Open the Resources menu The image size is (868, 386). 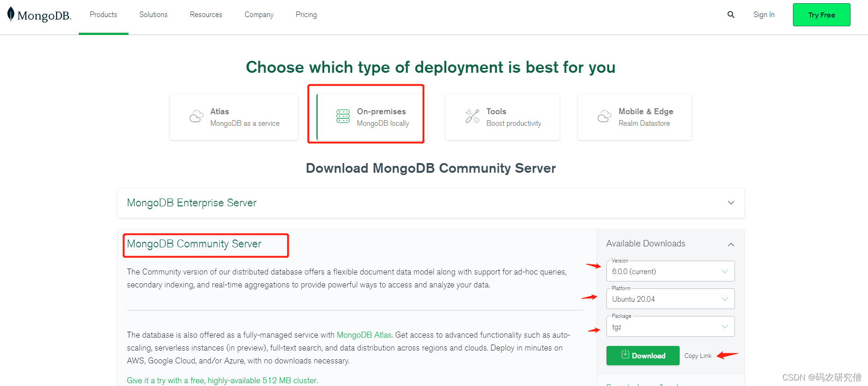[x=206, y=15]
